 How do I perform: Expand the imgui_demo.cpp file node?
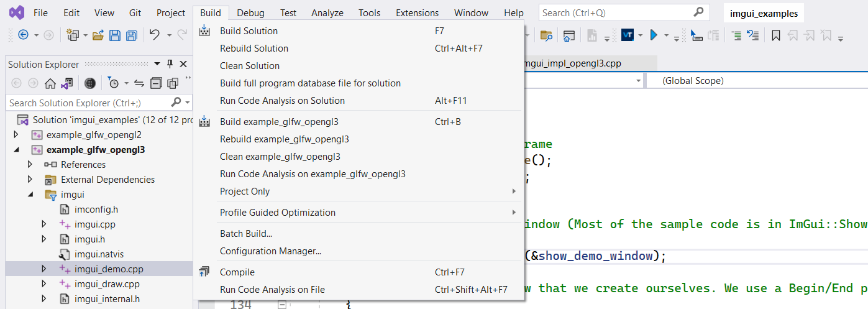click(43, 269)
